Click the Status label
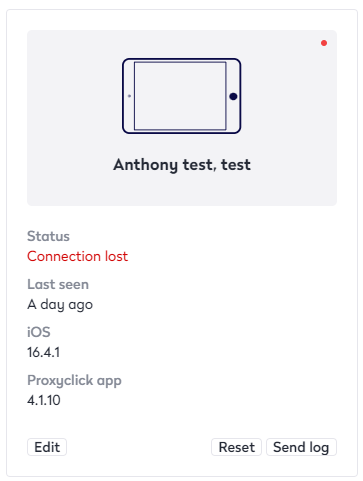363x481 pixels. pyautogui.click(x=48, y=236)
